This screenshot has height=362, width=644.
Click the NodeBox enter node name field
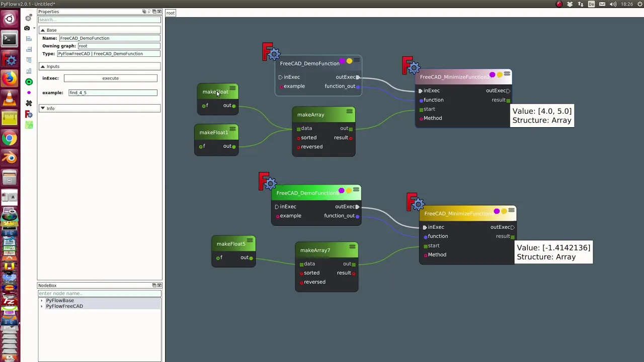tap(100, 293)
